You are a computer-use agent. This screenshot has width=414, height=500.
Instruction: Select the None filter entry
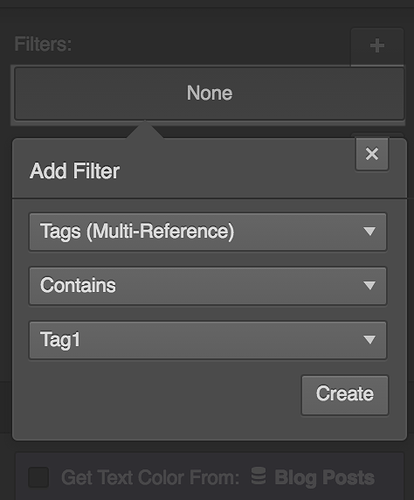click(209, 94)
